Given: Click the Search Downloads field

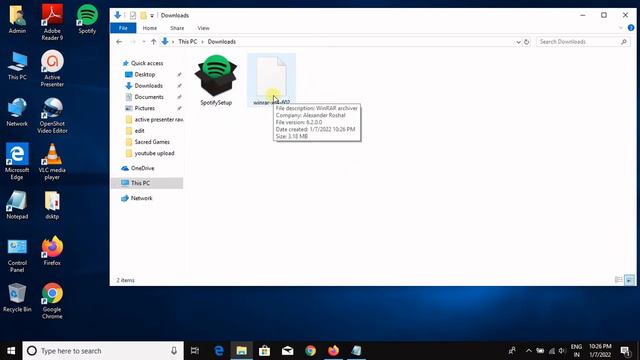Looking at the screenshot, I should (x=582, y=42).
